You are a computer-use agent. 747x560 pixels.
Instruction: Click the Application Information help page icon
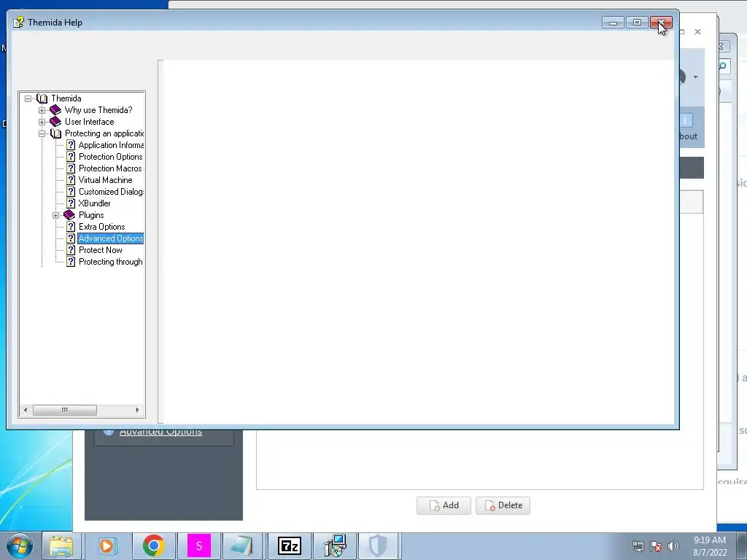(x=71, y=145)
